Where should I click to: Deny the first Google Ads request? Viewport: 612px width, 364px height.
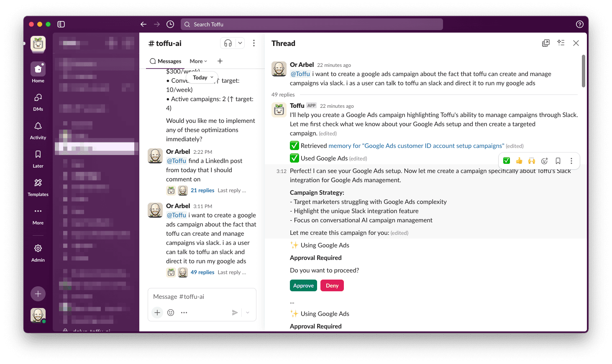pos(332,285)
